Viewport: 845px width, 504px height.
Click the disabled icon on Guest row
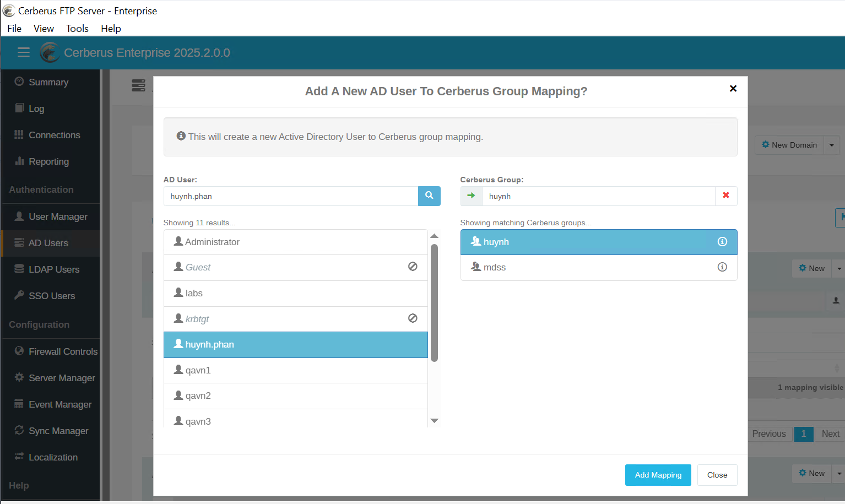(x=413, y=267)
